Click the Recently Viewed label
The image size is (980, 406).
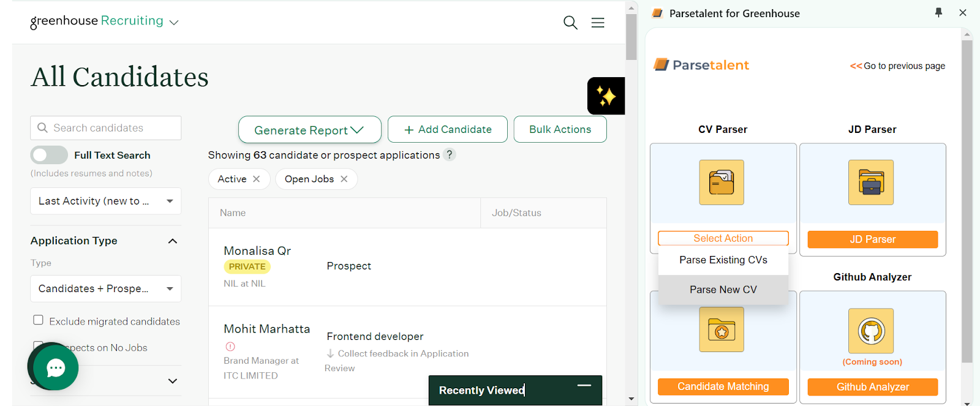point(481,390)
